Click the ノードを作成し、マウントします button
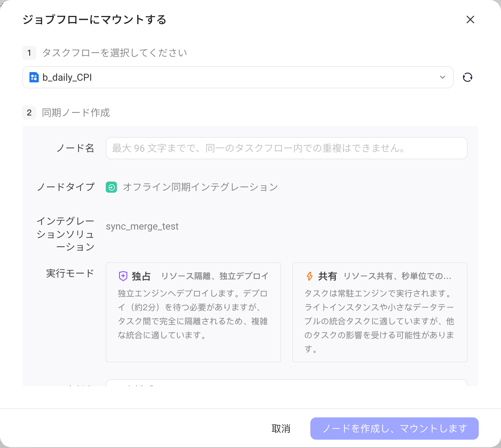501x448 pixels. [395, 429]
